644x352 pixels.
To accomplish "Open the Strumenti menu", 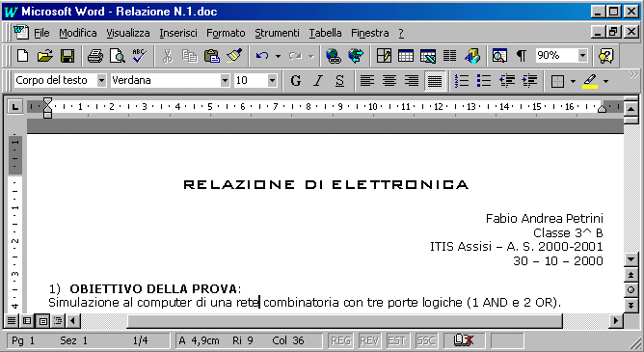I will pyautogui.click(x=277, y=33).
